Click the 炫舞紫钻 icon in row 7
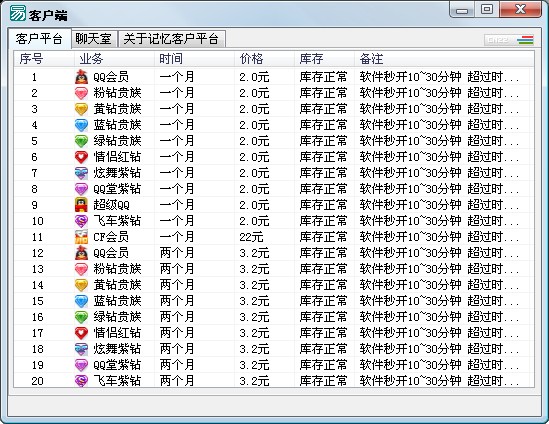549x424 pixels. pos(81,173)
